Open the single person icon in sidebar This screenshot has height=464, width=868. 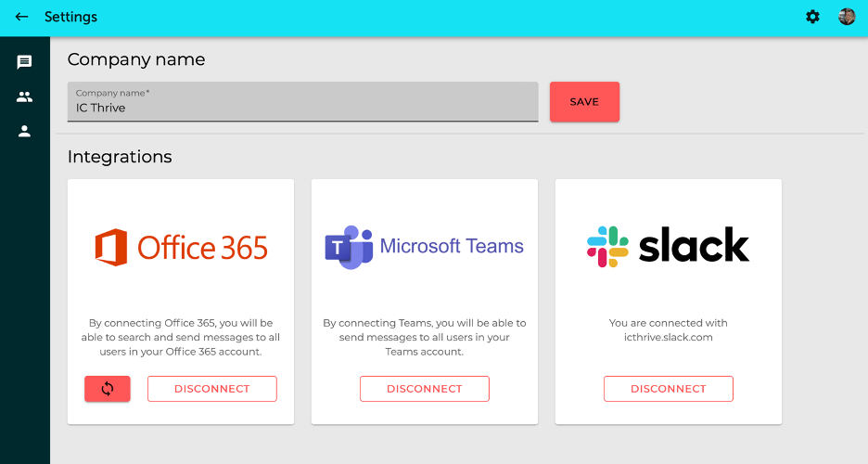click(x=24, y=131)
